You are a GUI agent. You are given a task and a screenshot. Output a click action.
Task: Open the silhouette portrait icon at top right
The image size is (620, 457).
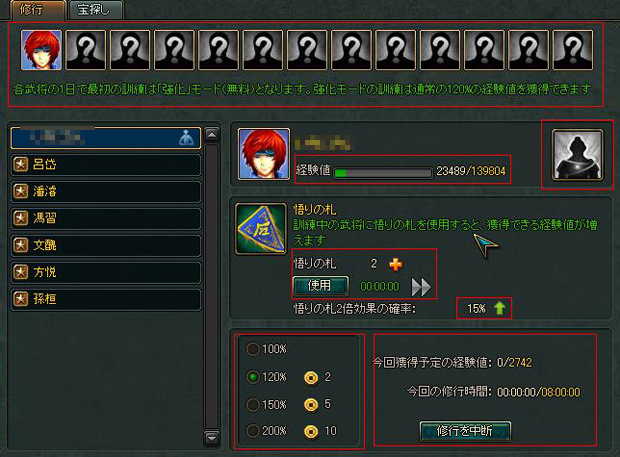577,155
